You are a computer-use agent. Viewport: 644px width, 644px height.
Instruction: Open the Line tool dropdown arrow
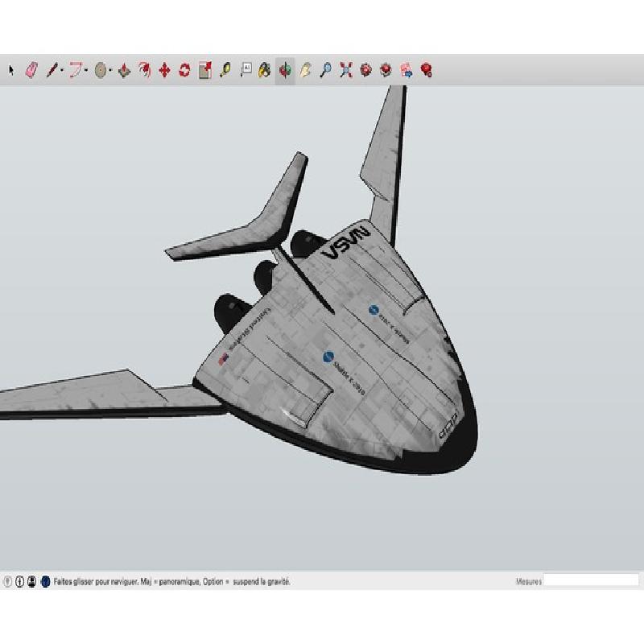pos(61,72)
